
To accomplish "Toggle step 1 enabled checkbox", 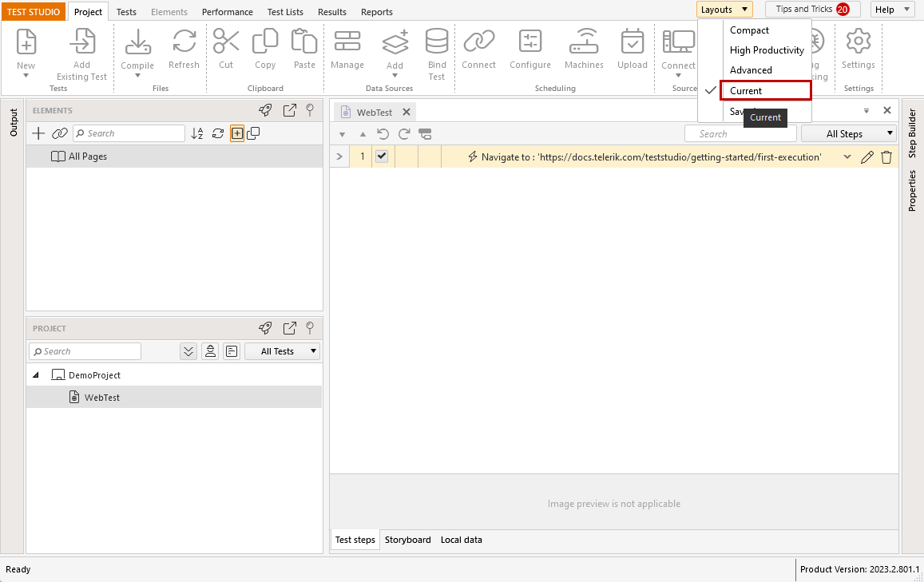I will tap(382, 156).
